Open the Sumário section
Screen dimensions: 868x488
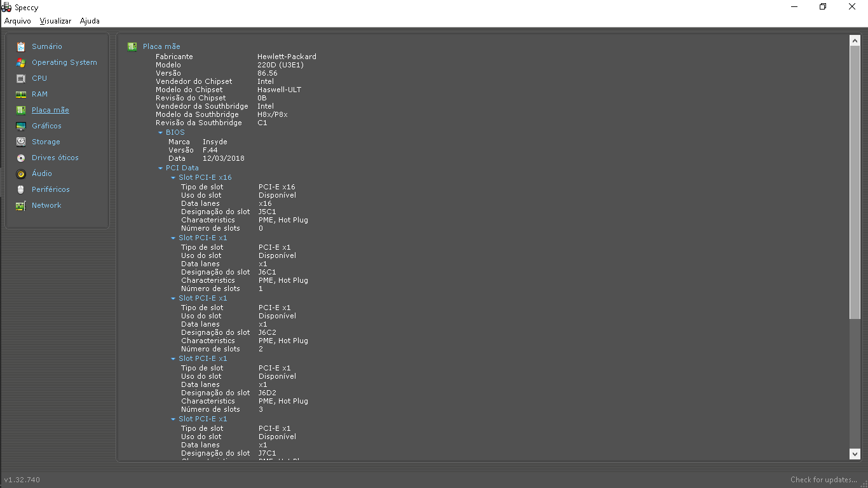click(47, 46)
